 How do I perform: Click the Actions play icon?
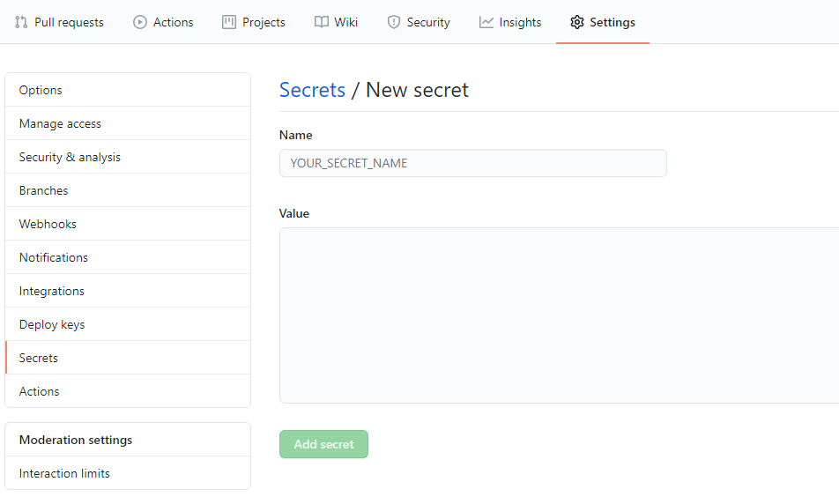click(x=139, y=22)
